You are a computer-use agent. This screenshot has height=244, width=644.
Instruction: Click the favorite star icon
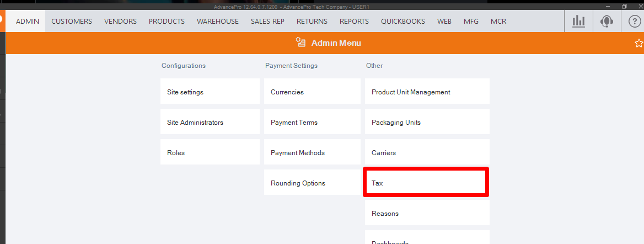pyautogui.click(x=638, y=43)
